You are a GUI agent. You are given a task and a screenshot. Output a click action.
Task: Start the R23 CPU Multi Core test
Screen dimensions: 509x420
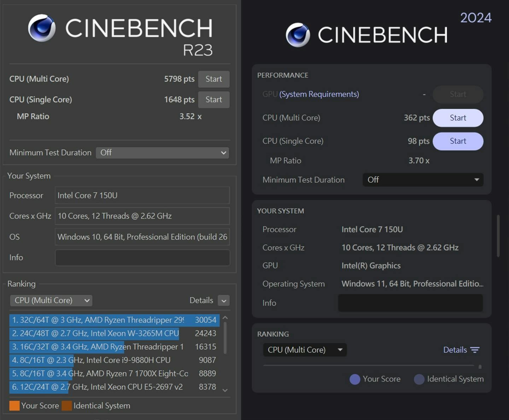point(213,79)
